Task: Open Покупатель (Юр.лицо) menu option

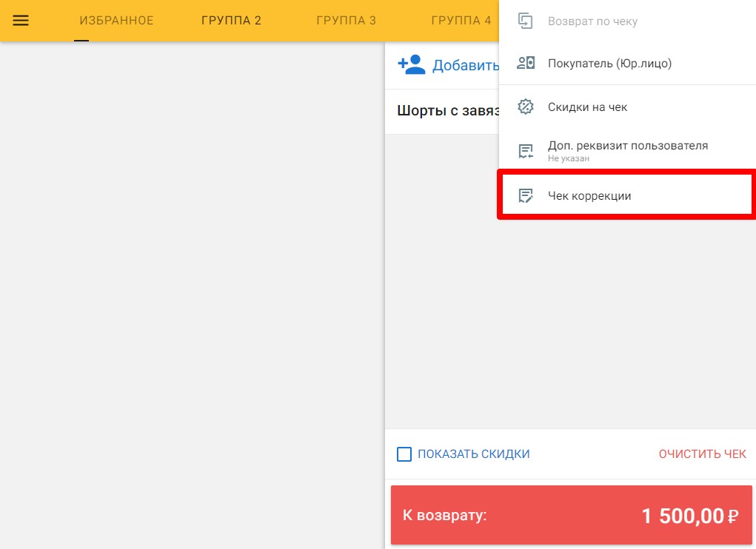Action: (x=609, y=64)
